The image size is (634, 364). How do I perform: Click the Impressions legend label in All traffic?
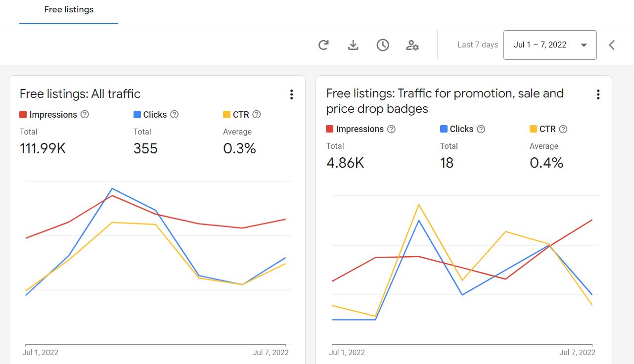tap(53, 115)
